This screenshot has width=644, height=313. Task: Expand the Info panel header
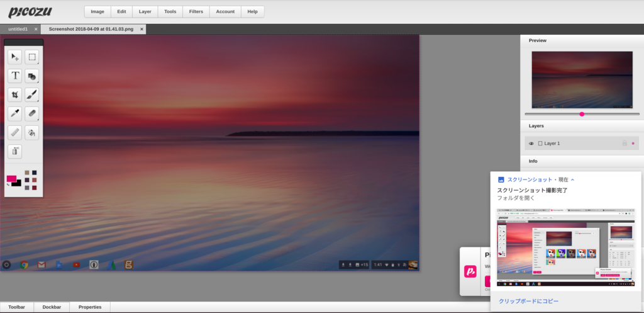point(582,161)
